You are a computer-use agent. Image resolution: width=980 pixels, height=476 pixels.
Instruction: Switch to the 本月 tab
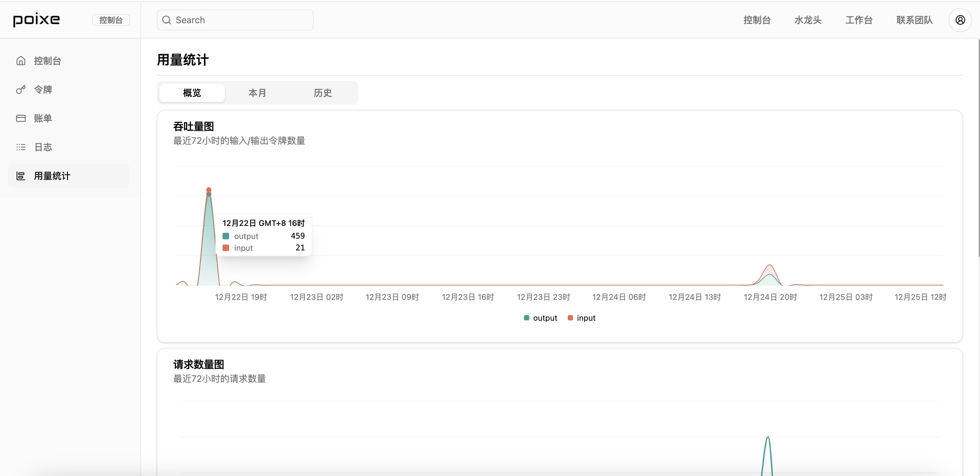point(257,93)
